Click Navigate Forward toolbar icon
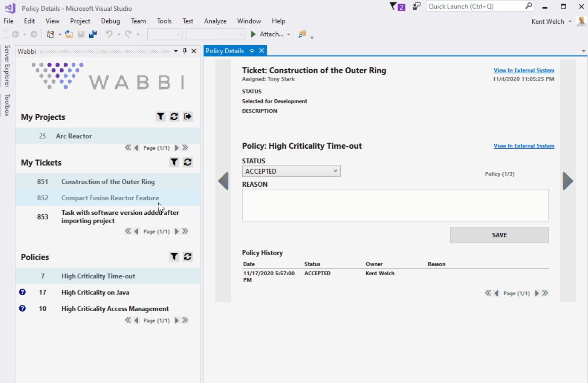 (34, 34)
